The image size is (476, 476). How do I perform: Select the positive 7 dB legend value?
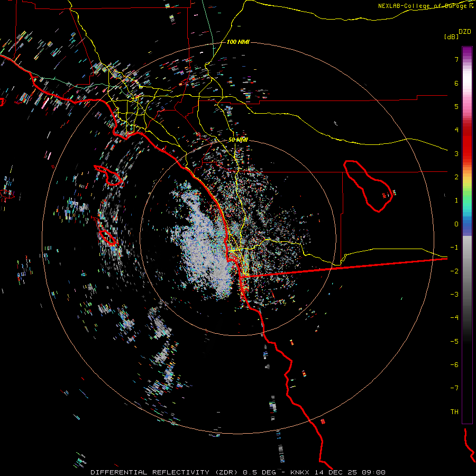pyautogui.click(x=456, y=59)
